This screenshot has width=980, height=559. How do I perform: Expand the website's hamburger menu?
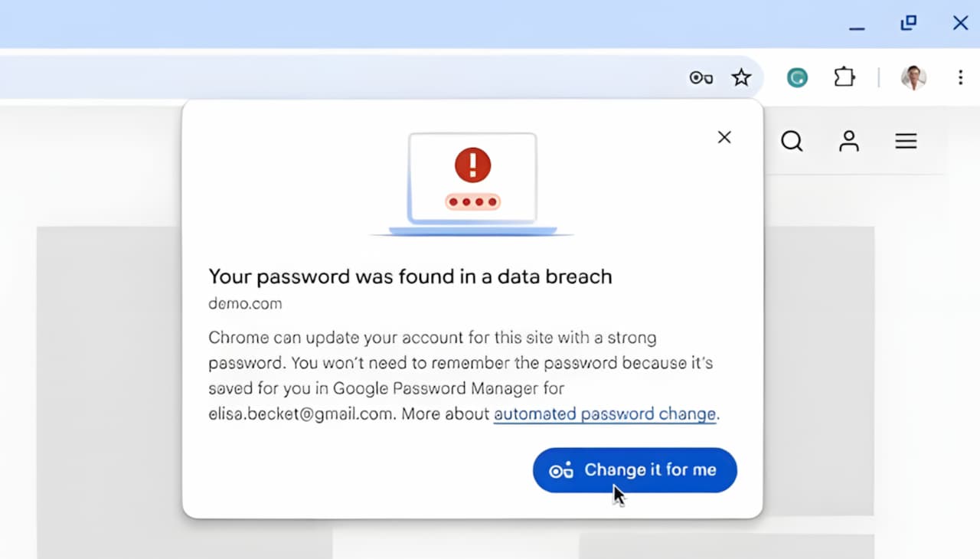pyautogui.click(x=906, y=141)
